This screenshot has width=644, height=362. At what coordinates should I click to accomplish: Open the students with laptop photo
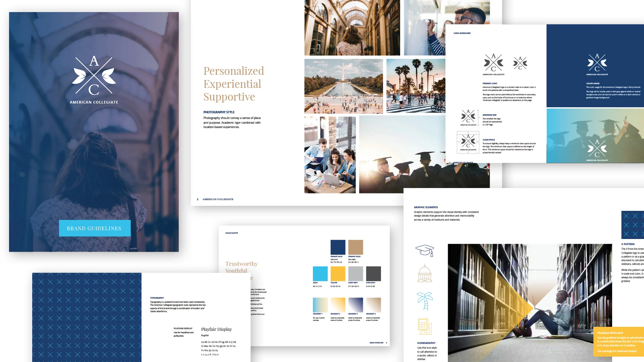pos(330,155)
